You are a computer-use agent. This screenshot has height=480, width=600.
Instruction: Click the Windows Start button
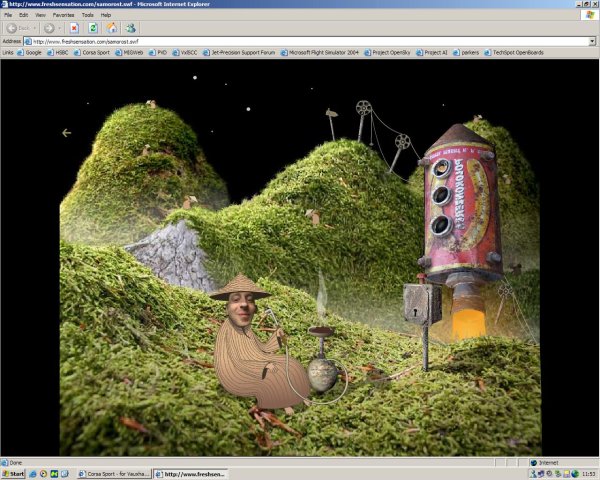[x=13, y=473]
